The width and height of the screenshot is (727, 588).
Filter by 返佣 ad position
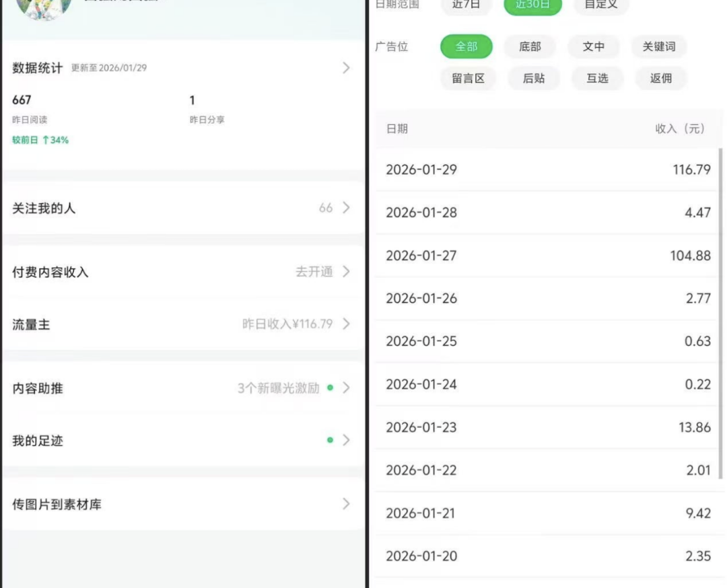661,78
